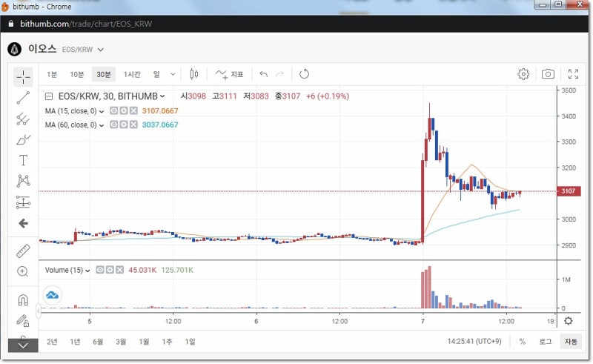
Task: Set range to 1주
Action: 167,342
